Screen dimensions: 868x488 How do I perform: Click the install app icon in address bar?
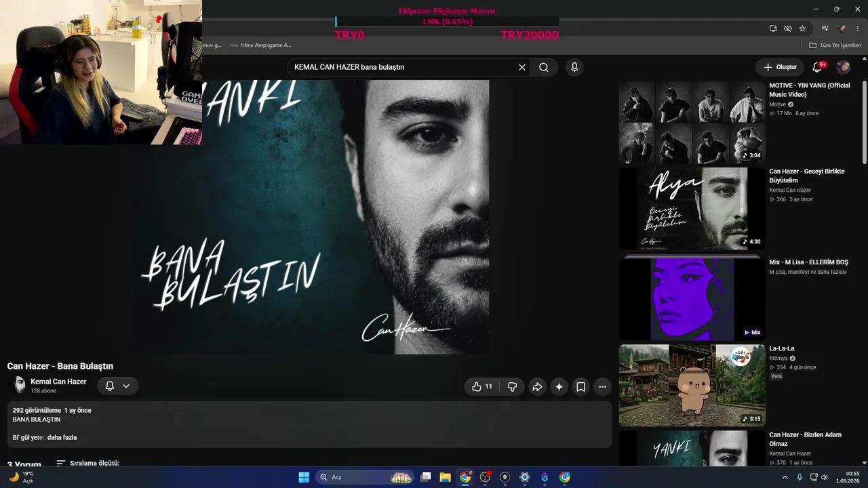773,28
